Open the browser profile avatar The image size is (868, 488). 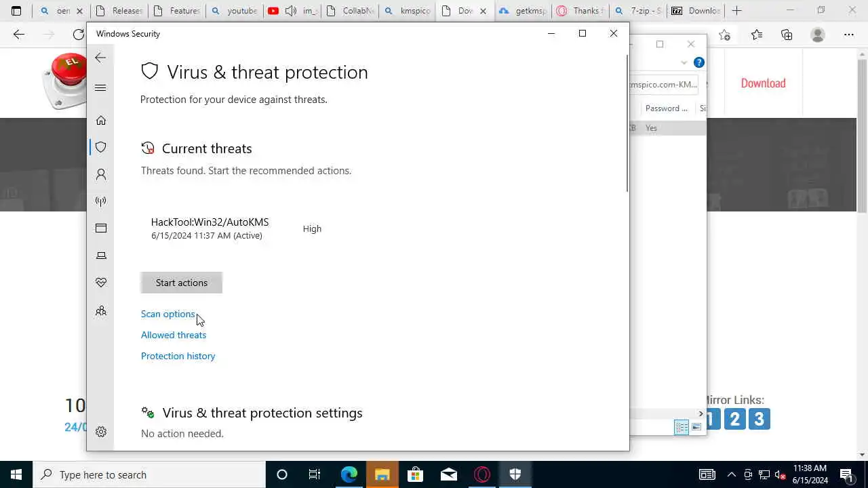818,35
